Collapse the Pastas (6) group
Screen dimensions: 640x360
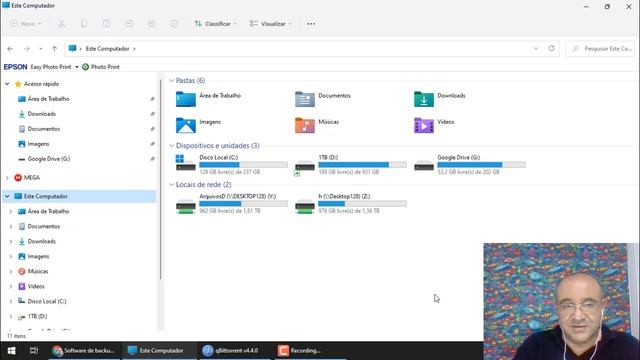(x=171, y=80)
